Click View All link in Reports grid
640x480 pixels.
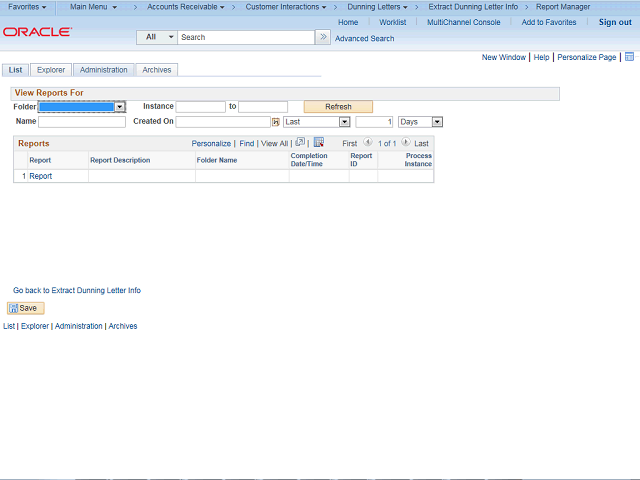click(274, 144)
